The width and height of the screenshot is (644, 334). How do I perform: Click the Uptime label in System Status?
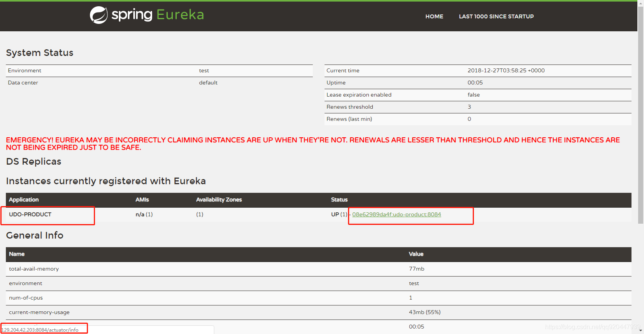(336, 83)
